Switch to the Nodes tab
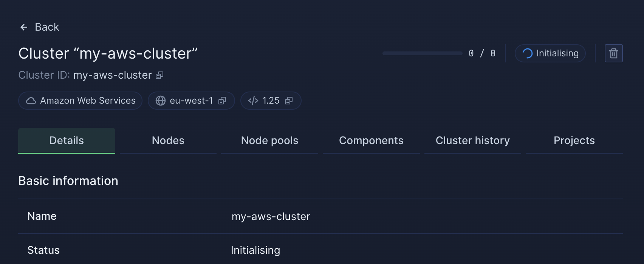 click(x=168, y=140)
